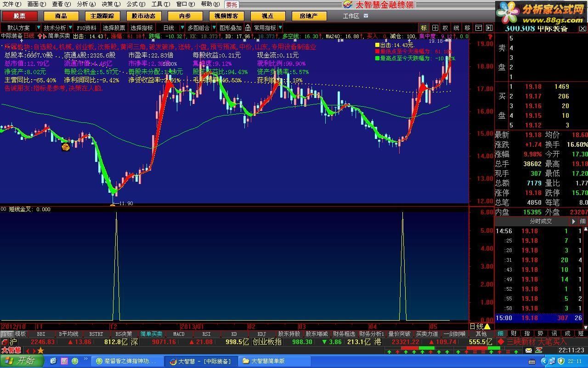Screen dimensions: 588x368
Task: Switch to the 讯 side panel tab
Action: (554, 334)
